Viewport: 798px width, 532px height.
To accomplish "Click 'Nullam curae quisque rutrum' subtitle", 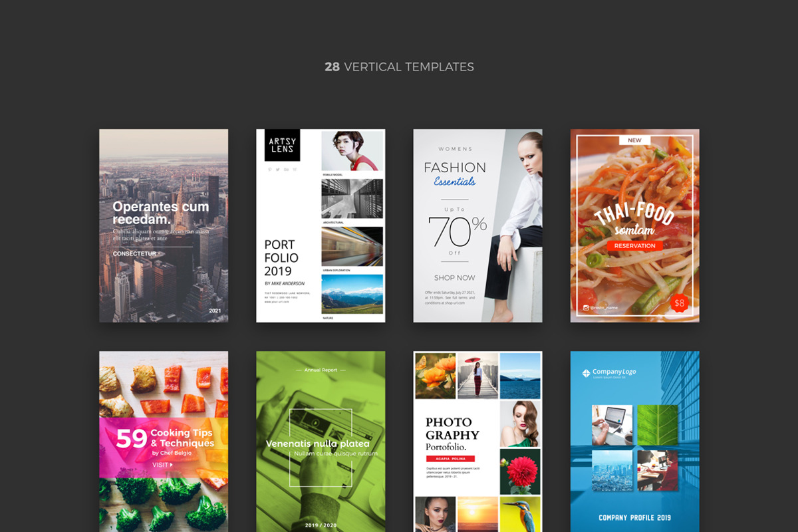I will [x=336, y=454].
